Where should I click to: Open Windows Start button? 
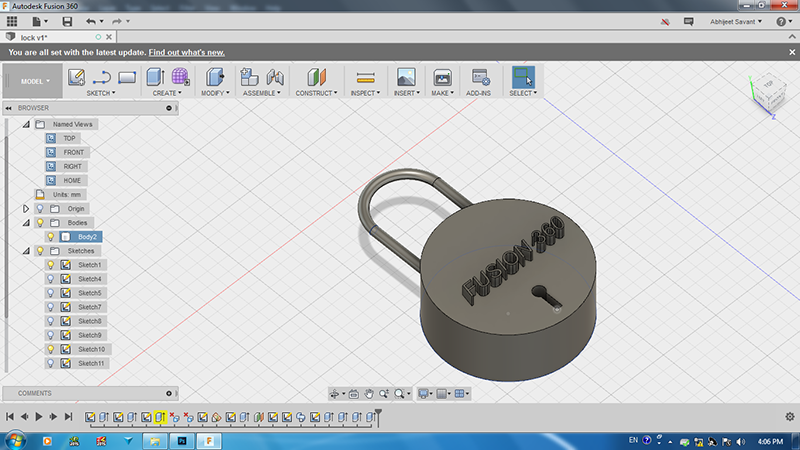pyautogui.click(x=15, y=441)
